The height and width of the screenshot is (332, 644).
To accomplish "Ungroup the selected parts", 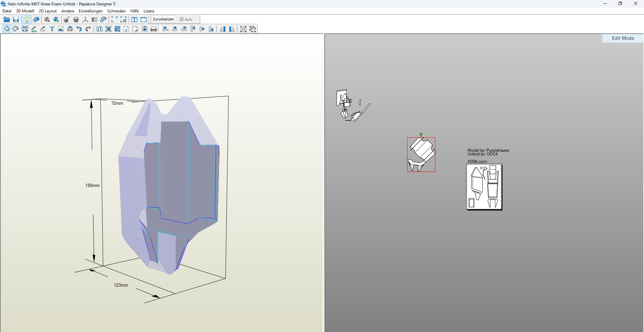I will (x=253, y=29).
